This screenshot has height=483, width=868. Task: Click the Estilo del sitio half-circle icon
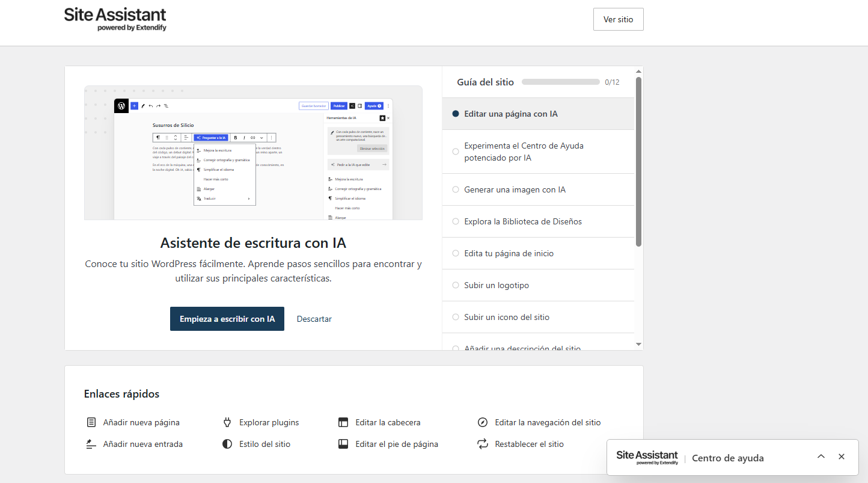[227, 444]
